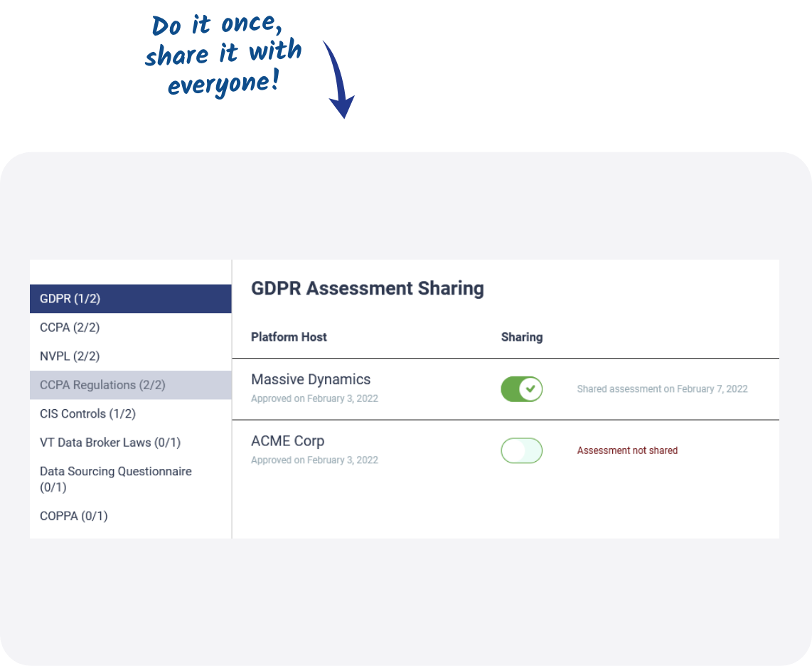Disable sharing toggle for Massive Dynamics
The width and height of the screenshot is (812, 666).
pos(521,389)
